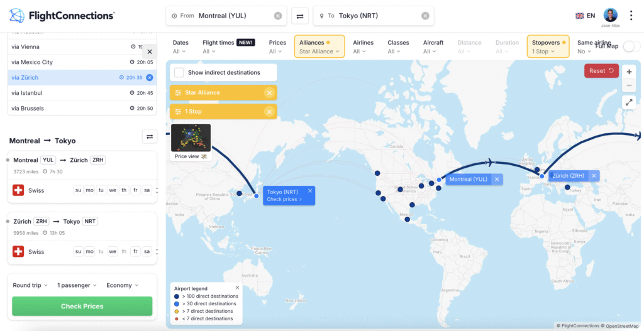Toggle the Full Map switch
The image size is (644, 331).
(631, 46)
